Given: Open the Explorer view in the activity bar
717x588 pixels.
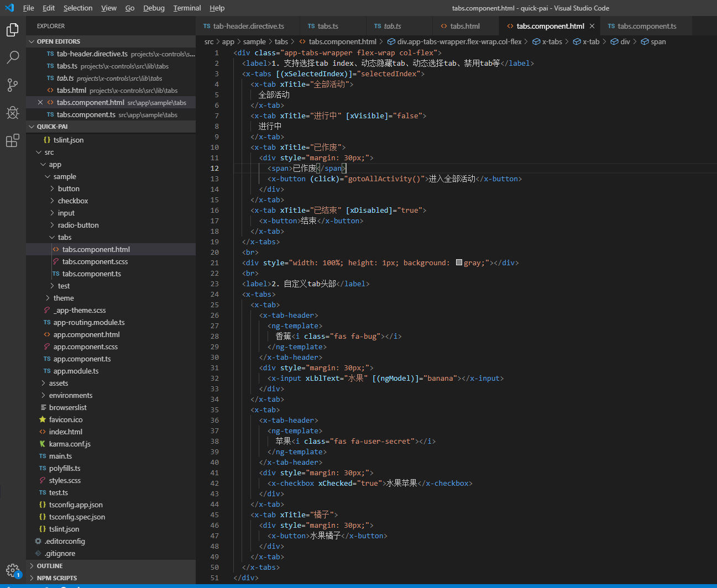Looking at the screenshot, I should [x=12, y=30].
